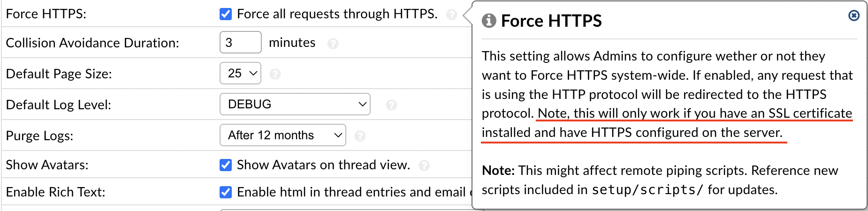
Task: Click the info icon in Force HTTPS popup title
Action: [489, 21]
